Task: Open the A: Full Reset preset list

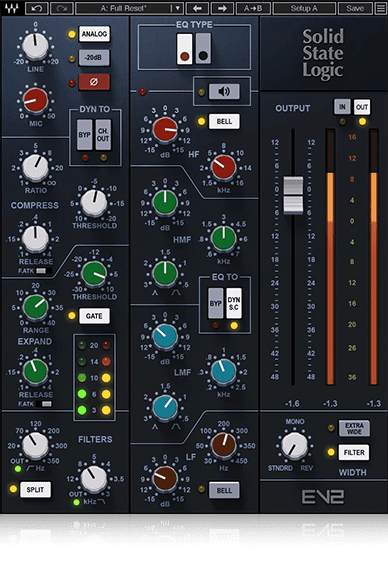Action: coord(124,8)
